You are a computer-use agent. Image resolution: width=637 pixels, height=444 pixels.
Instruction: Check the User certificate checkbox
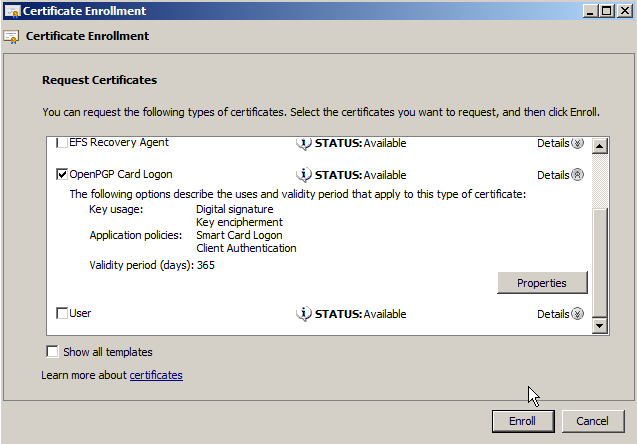coord(62,313)
